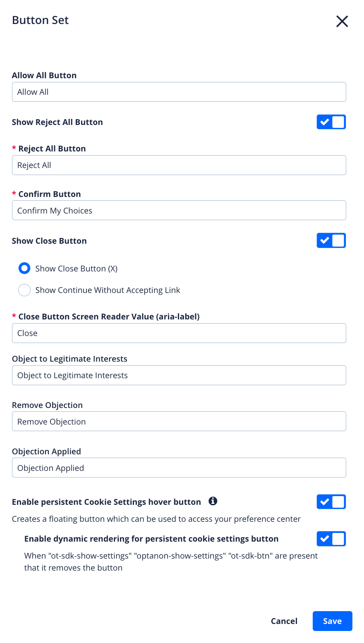Turn off dynamic rendering toggle
The width and height of the screenshot is (364, 643).
[x=331, y=539]
